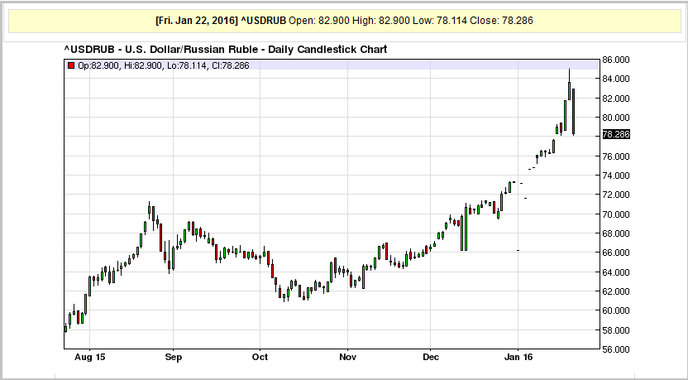Click the isolated dash mark near 66 in January

coord(518,251)
